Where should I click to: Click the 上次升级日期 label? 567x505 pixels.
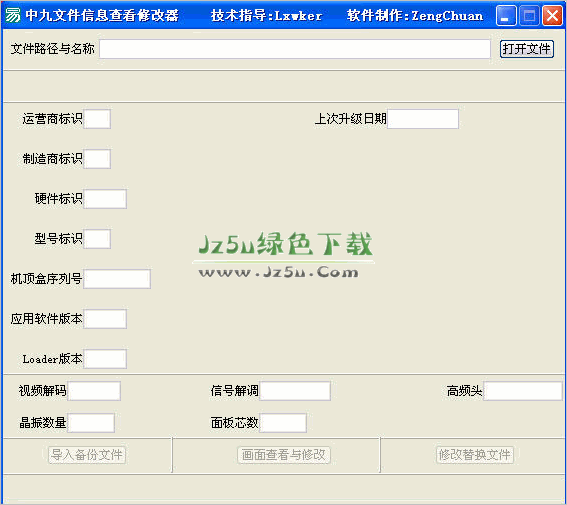point(350,119)
